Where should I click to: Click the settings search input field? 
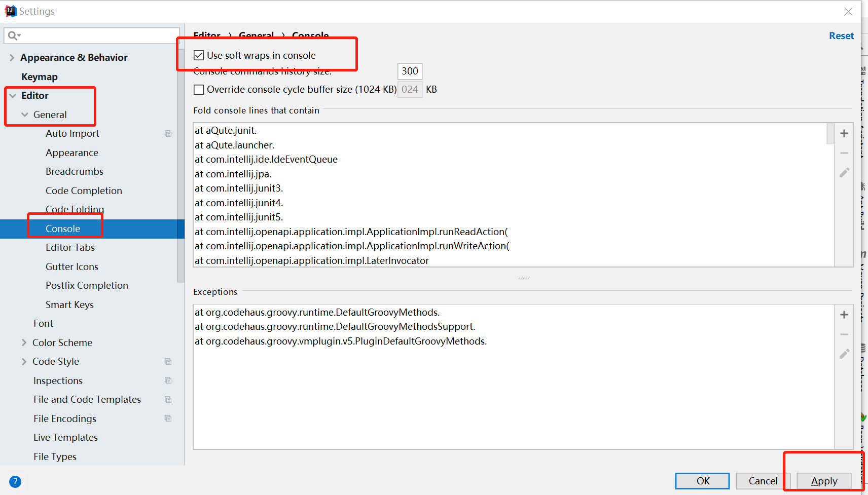point(92,35)
